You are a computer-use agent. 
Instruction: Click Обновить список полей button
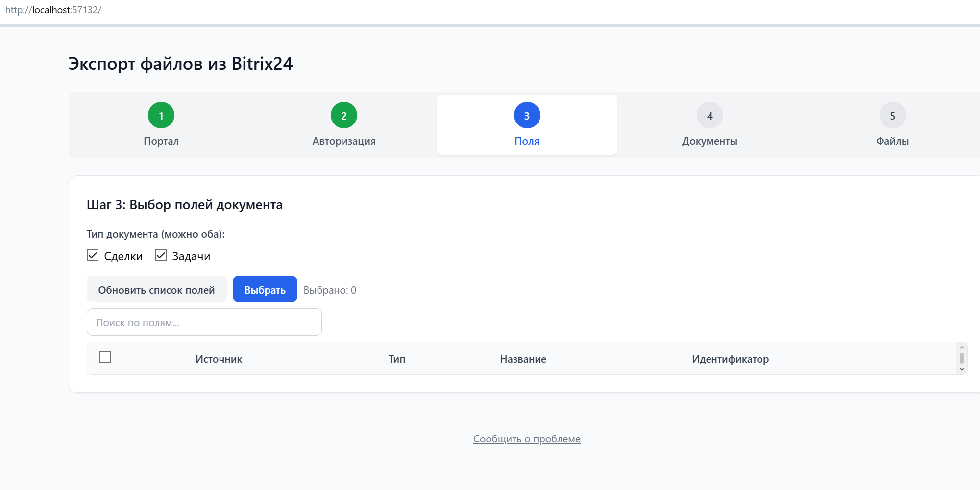pos(157,289)
